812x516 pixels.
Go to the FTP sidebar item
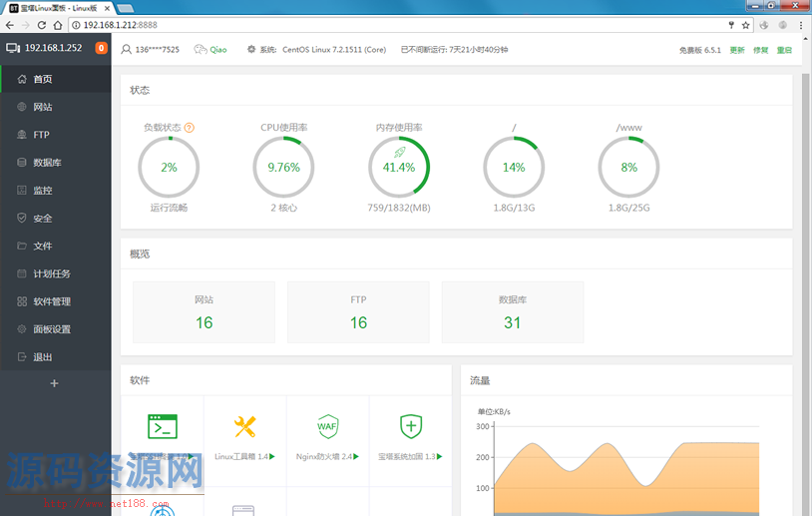click(56, 135)
